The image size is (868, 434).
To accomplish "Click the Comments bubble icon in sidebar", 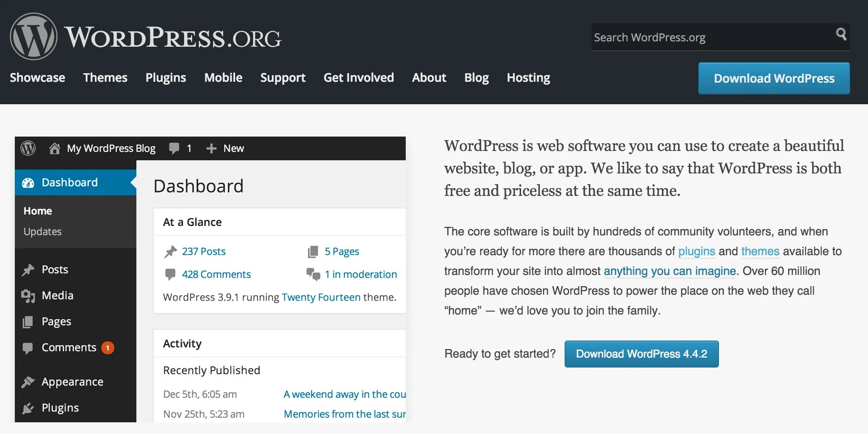I will click(28, 348).
